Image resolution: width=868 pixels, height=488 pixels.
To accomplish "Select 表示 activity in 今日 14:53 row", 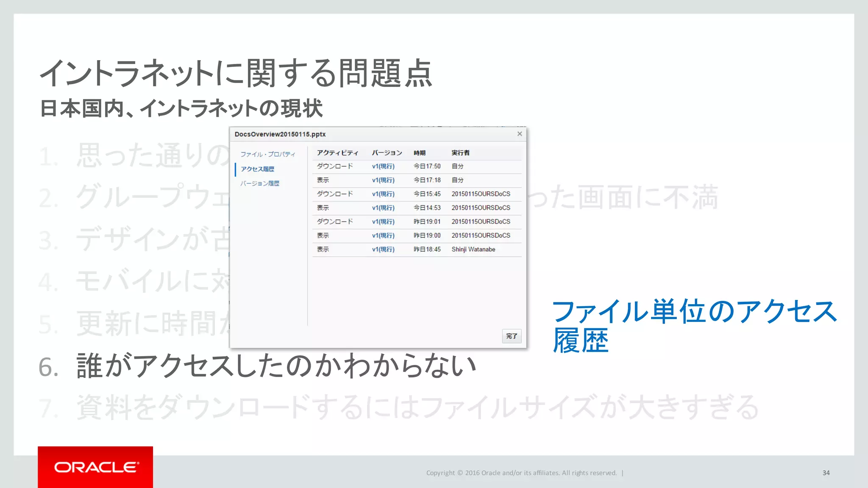I will pos(323,208).
